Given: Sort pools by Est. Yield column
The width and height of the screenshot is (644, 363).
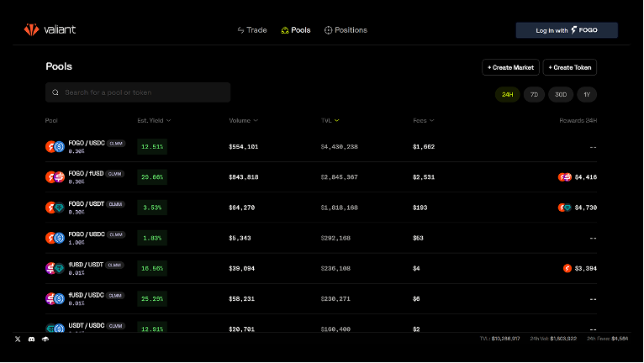Looking at the screenshot, I should [154, 121].
